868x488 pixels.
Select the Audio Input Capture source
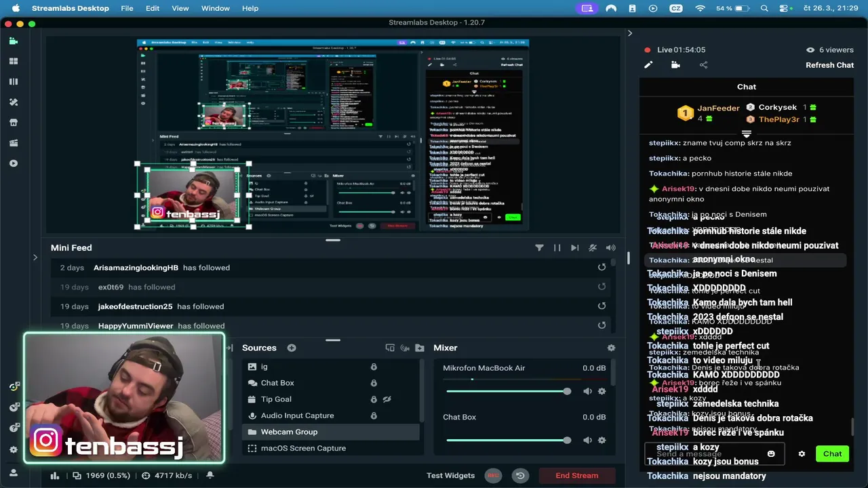332,415
